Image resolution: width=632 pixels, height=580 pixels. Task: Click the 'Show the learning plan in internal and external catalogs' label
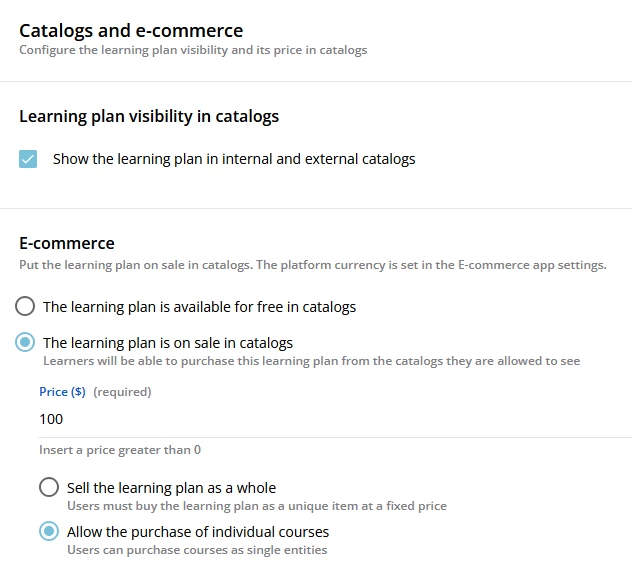coord(233,159)
